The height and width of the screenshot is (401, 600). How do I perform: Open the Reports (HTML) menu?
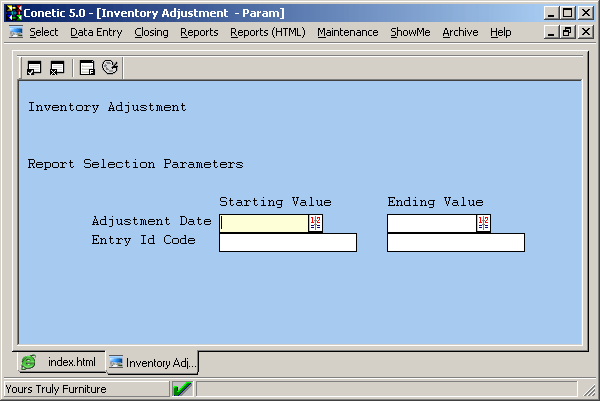(x=267, y=32)
